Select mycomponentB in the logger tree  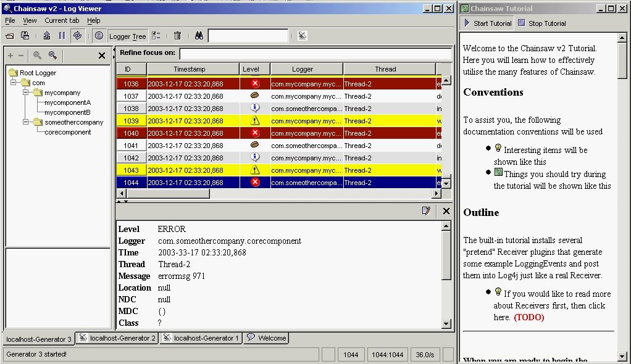[x=67, y=112]
